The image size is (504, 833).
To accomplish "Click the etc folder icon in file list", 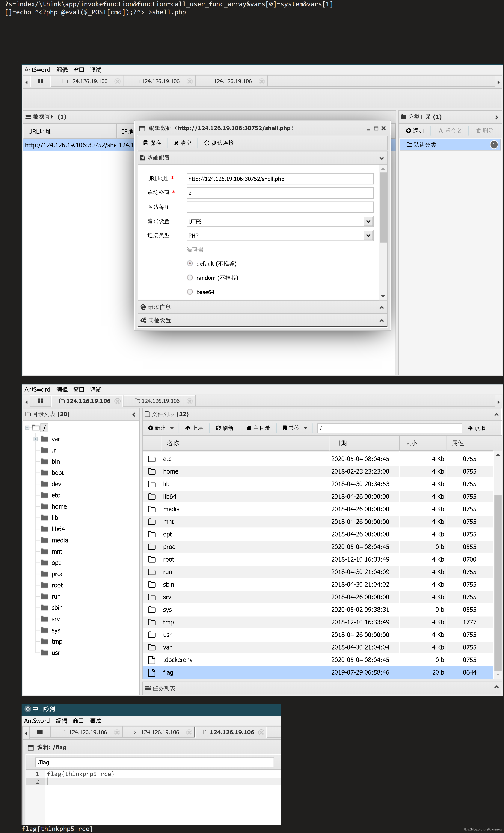I will (152, 459).
